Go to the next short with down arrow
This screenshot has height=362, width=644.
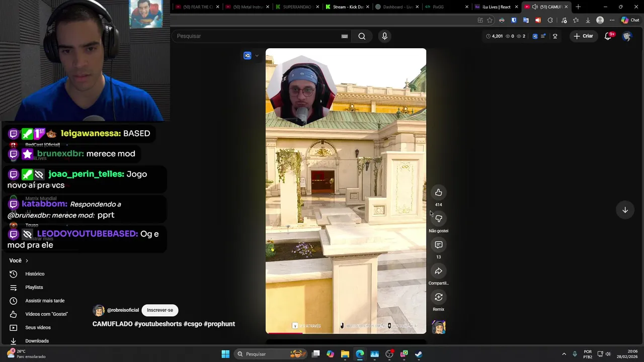click(625, 210)
